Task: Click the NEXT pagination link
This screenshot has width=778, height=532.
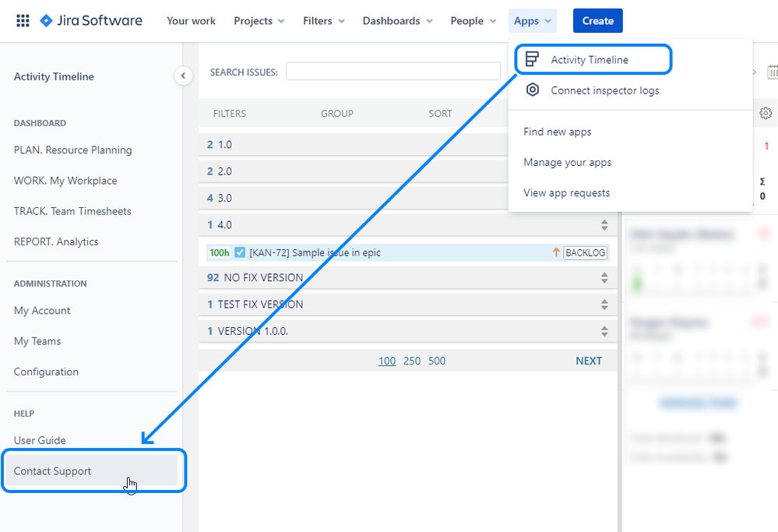Action: click(x=589, y=361)
